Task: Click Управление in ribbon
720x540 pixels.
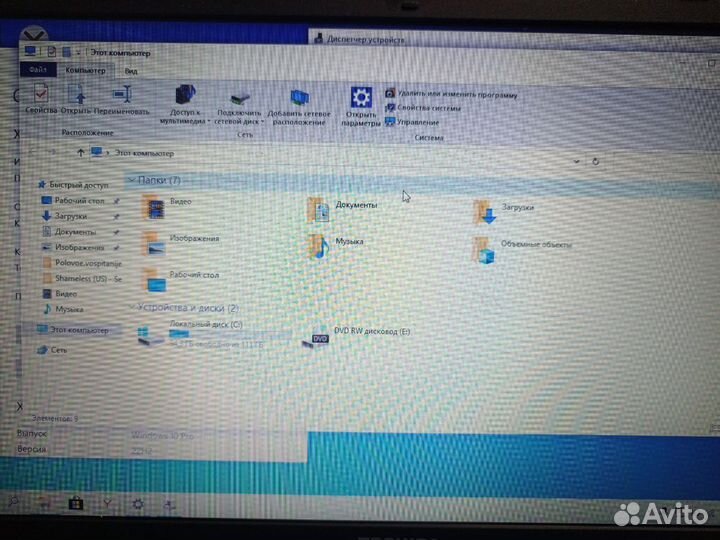Action: click(412, 122)
